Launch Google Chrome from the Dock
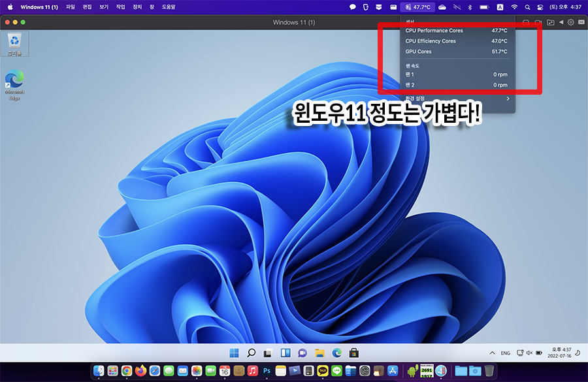This screenshot has width=588, height=382. point(127,371)
